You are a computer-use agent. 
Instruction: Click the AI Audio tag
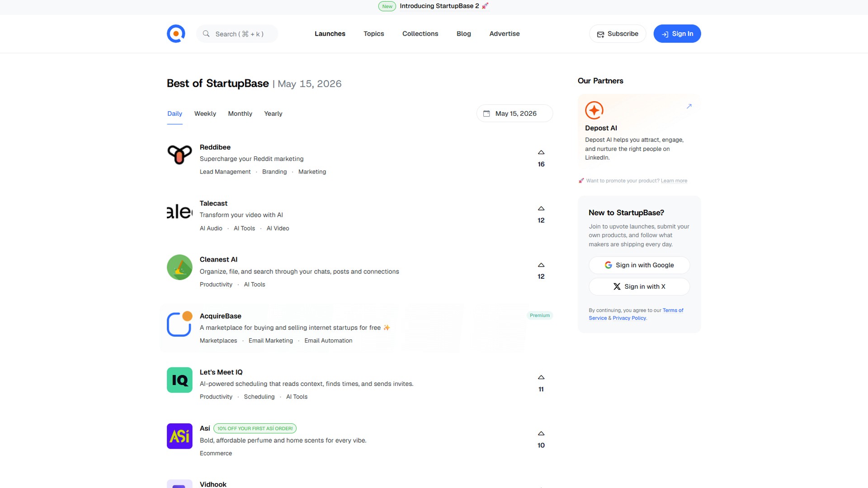point(211,228)
